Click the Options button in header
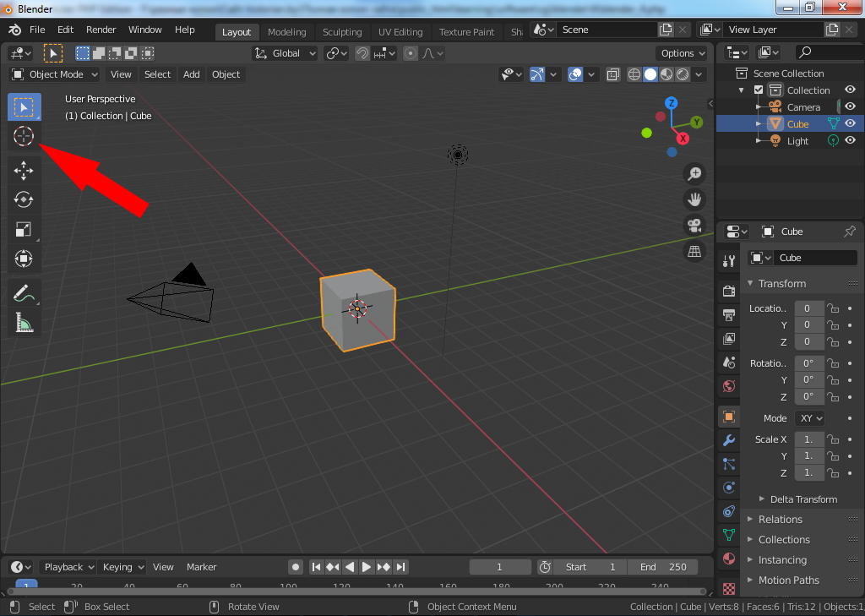The height and width of the screenshot is (616, 865). coord(682,53)
